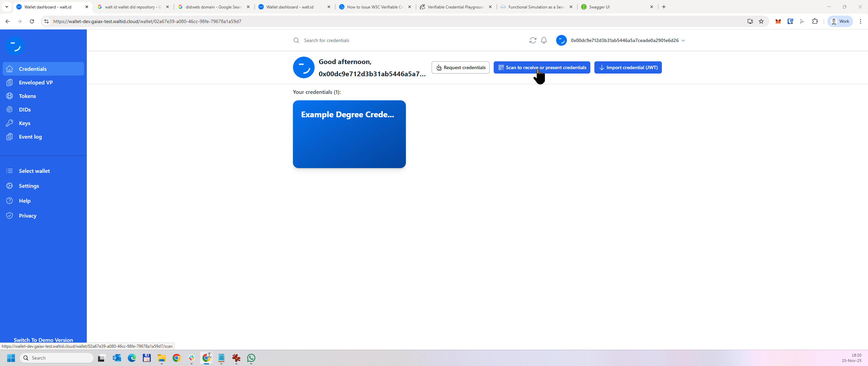The height and width of the screenshot is (366, 868).
Task: Open Chrome three-dot menu
Action: click(x=860, y=21)
